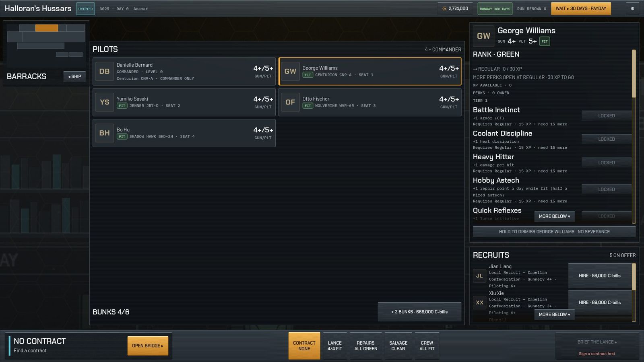Click the Untried reputation badge
644x362 pixels.
coord(85,8)
